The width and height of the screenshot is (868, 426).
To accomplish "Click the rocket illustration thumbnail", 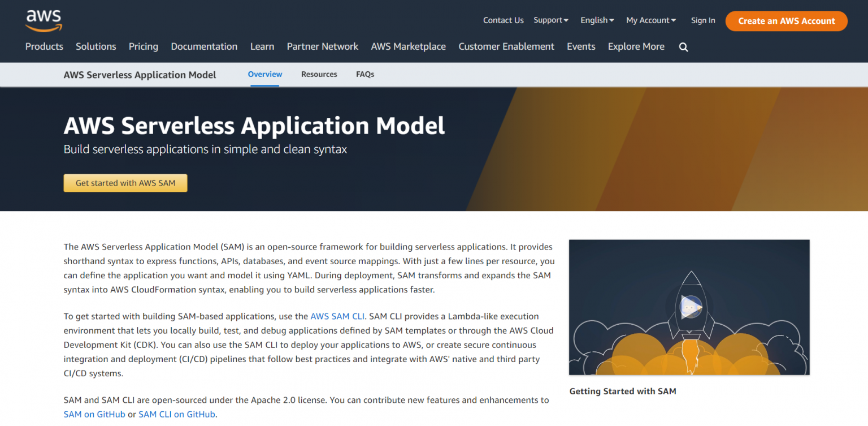I will coord(689,307).
